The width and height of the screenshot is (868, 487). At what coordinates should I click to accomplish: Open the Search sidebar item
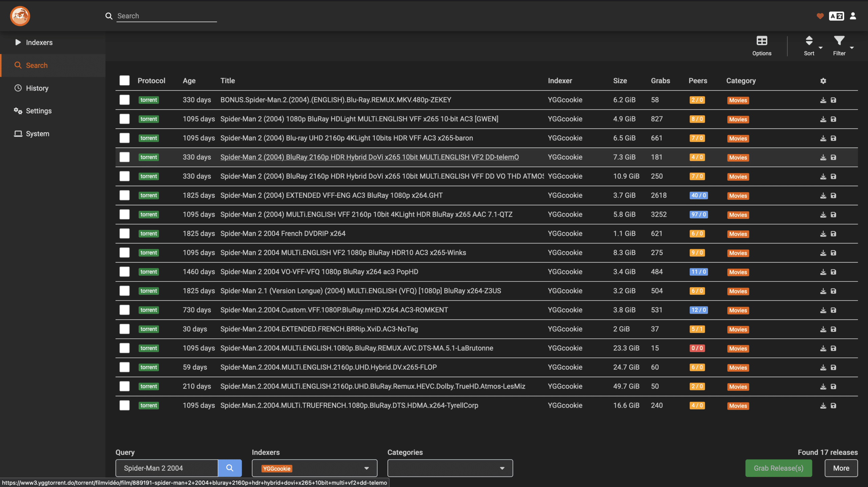click(53, 65)
